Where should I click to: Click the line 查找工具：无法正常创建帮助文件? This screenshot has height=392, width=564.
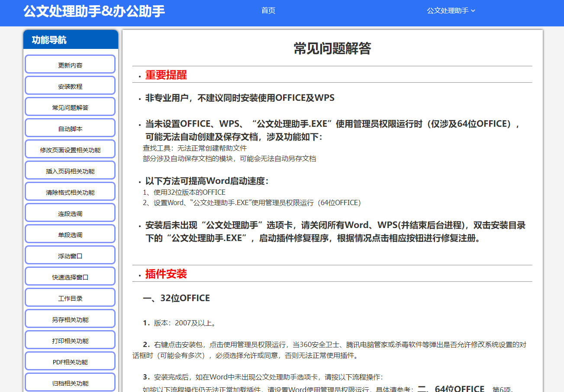pos(195,148)
